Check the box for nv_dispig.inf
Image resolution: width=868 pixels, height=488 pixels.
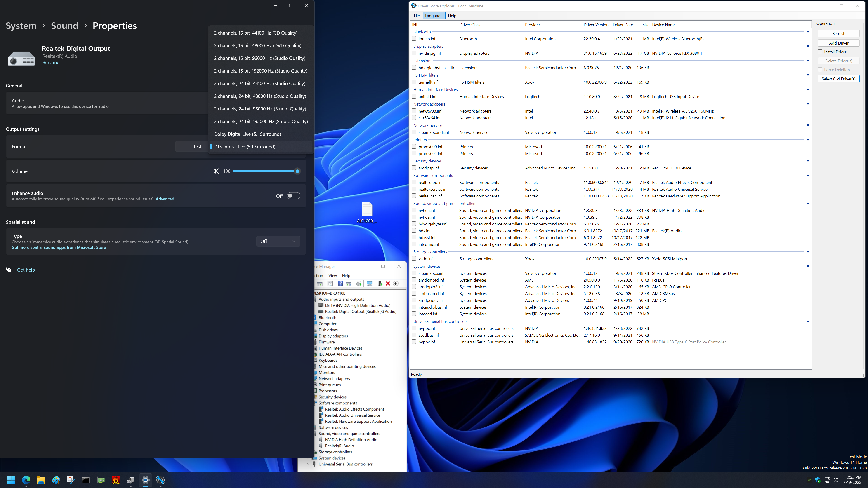(x=414, y=53)
